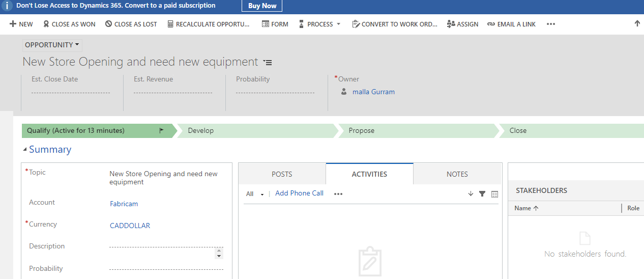
Task: Click the Convert to Work Order icon
Action: [356, 24]
